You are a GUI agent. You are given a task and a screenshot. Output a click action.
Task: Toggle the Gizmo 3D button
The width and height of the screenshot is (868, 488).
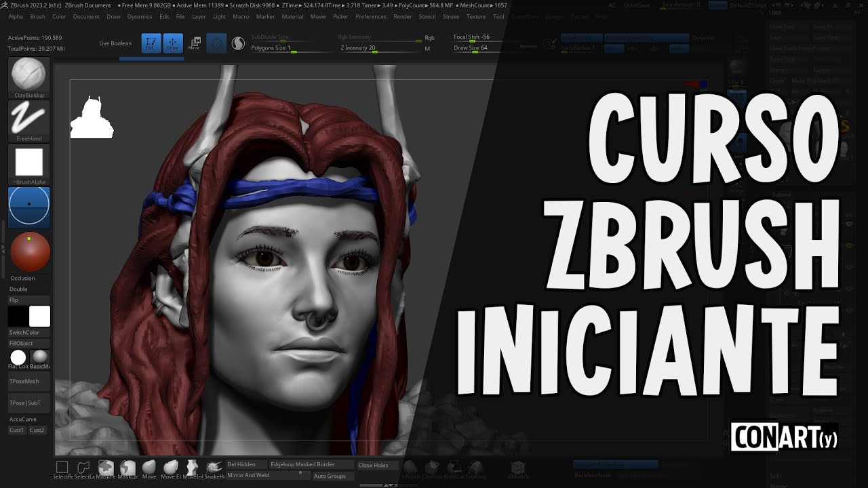click(216, 43)
